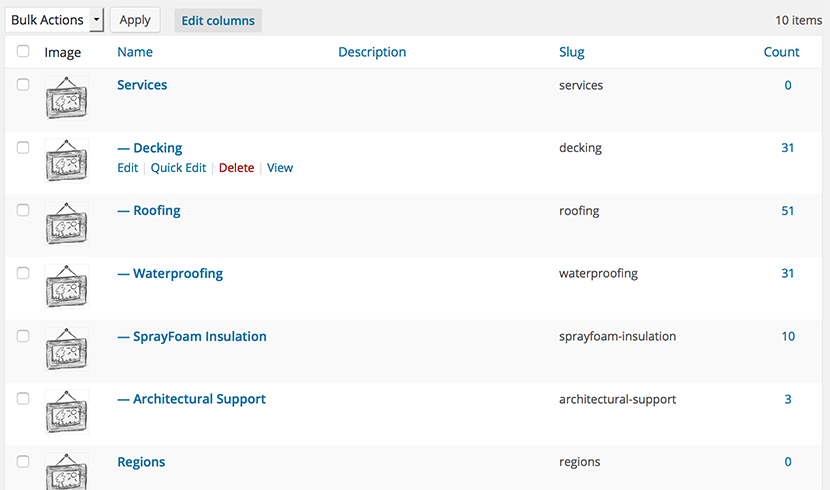Open the count 0 for Regions
Screen dimensions: 830x490
(x=788, y=461)
